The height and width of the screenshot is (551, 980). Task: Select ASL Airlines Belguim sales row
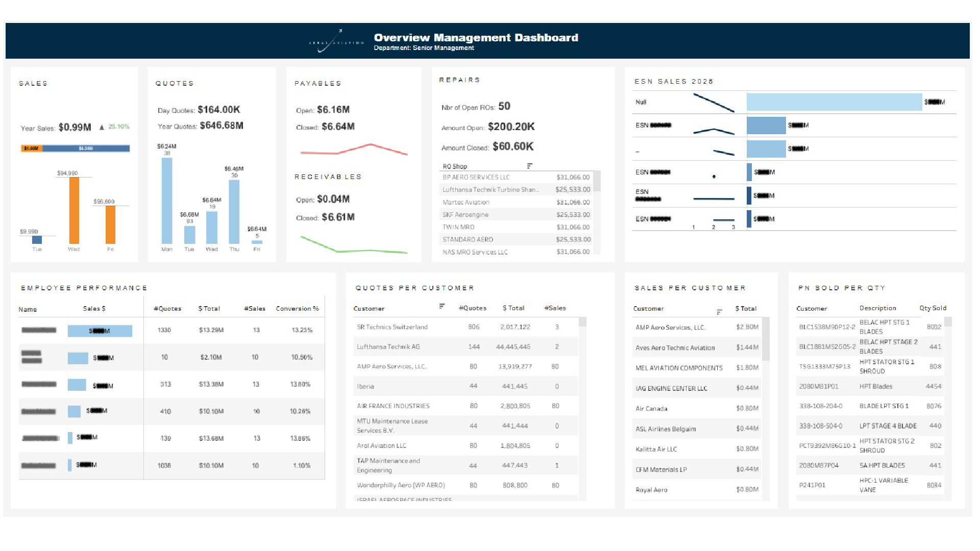coord(697,429)
